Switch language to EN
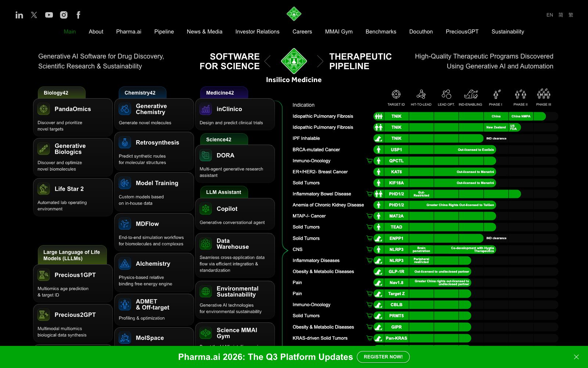Image resolution: width=588 pixels, height=368 pixels. (x=550, y=15)
